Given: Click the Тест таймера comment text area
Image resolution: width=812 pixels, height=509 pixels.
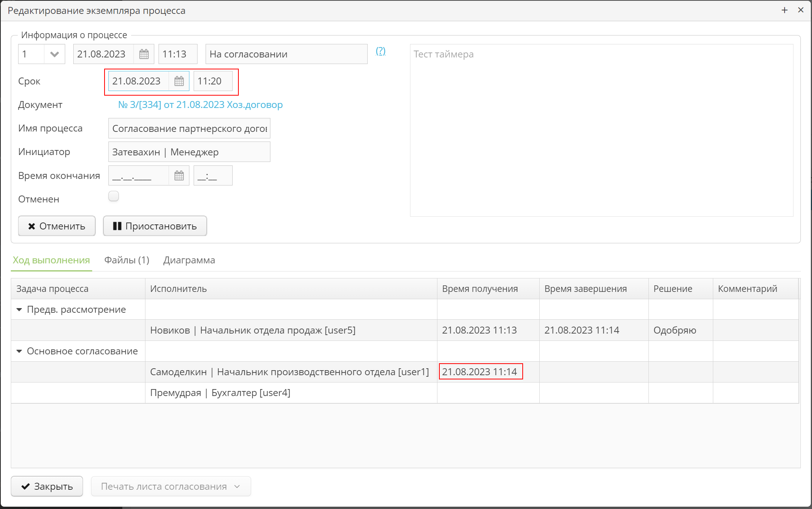Looking at the screenshot, I should click(x=601, y=130).
